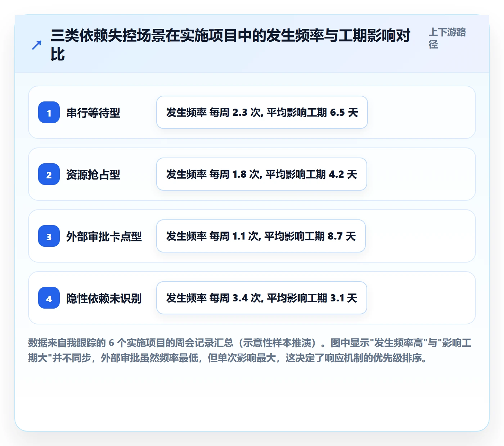Click the number 1 badge
The image size is (504, 446).
click(49, 112)
